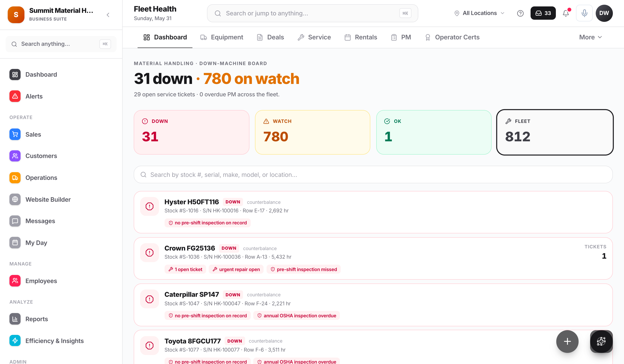
Task: Open notifications bell icon
Action: click(566, 13)
